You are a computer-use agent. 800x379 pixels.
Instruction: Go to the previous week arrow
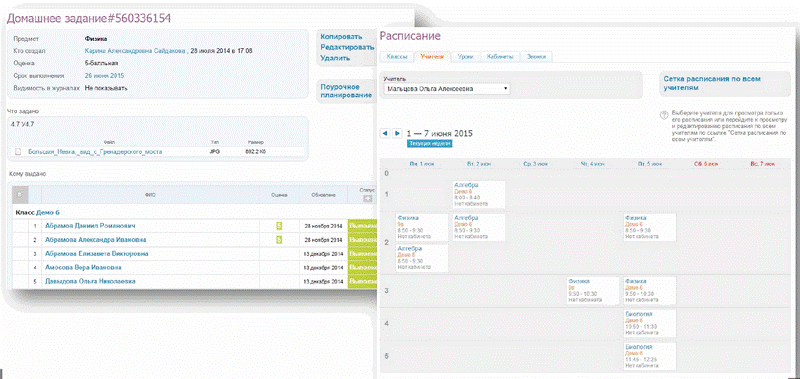385,133
